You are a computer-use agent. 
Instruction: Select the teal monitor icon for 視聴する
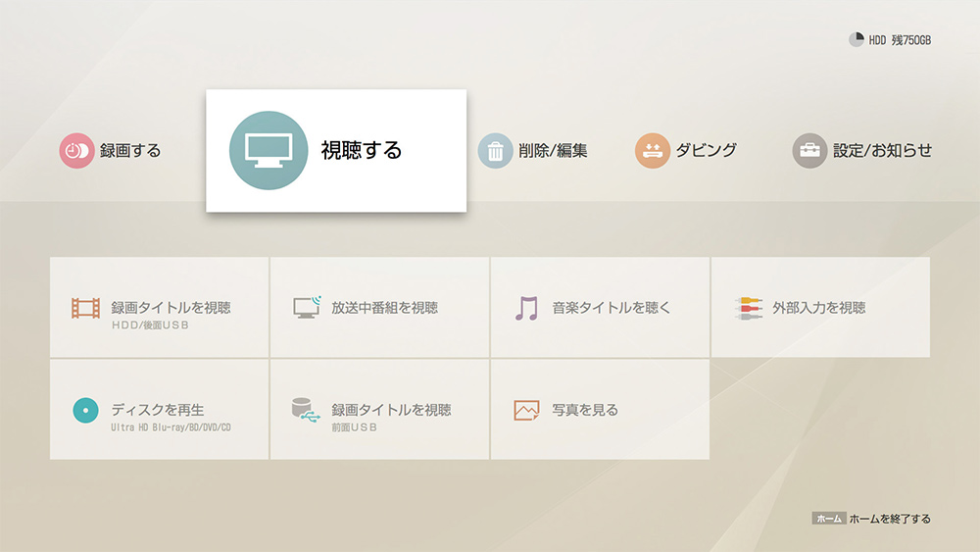(268, 150)
